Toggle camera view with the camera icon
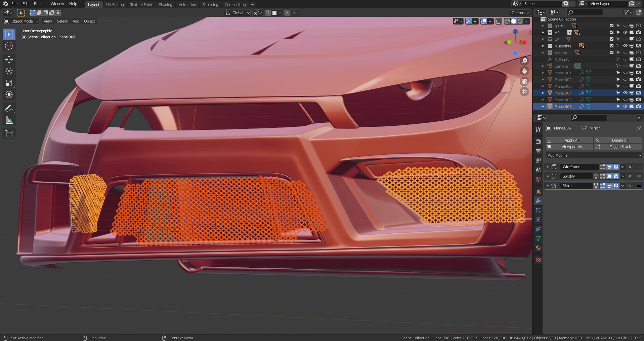 [524, 81]
